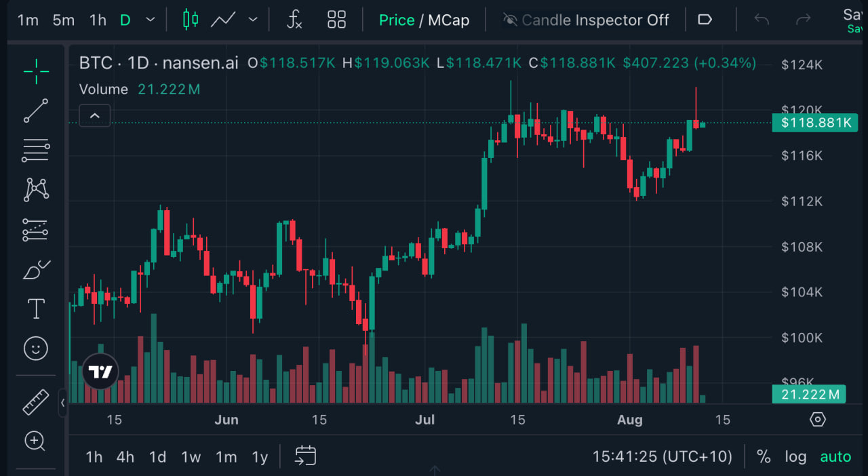The height and width of the screenshot is (476, 868).
Task: Expand the timeframe interval dropdown
Action: tap(151, 20)
